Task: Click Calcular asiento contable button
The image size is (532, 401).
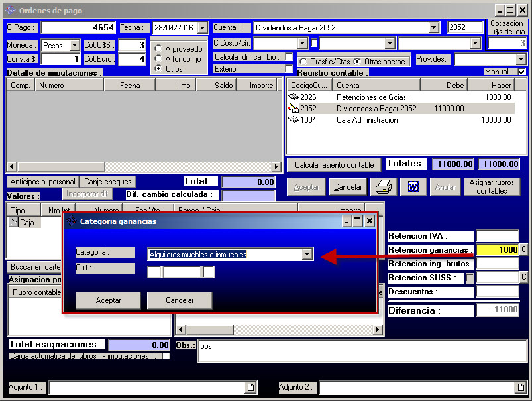Action: pos(335,165)
